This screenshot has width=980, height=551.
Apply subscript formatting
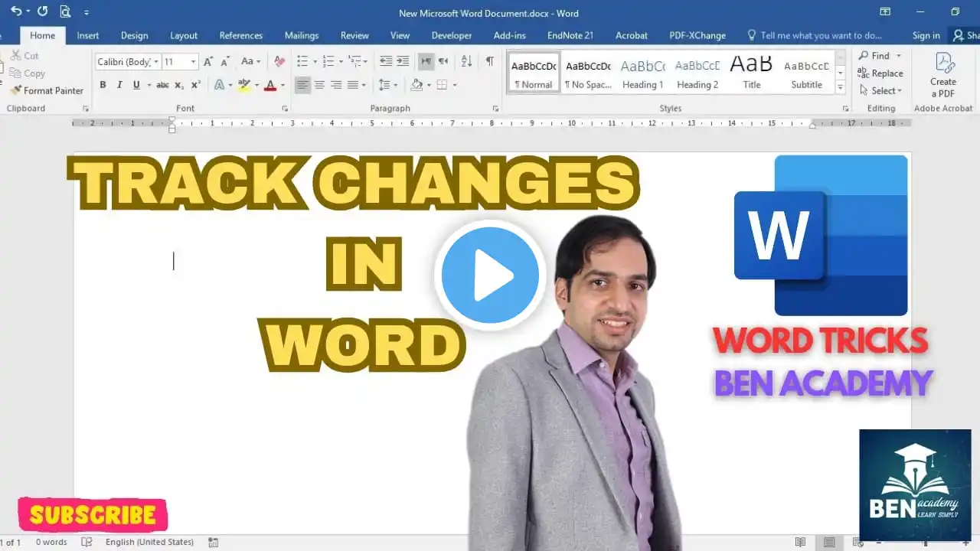coord(179,85)
